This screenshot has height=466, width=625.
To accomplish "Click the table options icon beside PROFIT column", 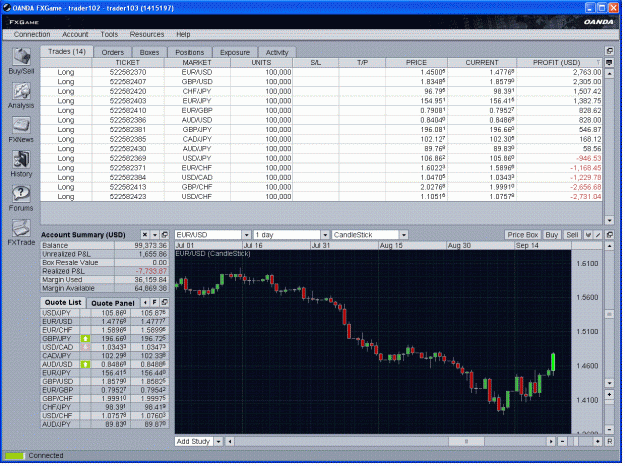I will tap(609, 63).
